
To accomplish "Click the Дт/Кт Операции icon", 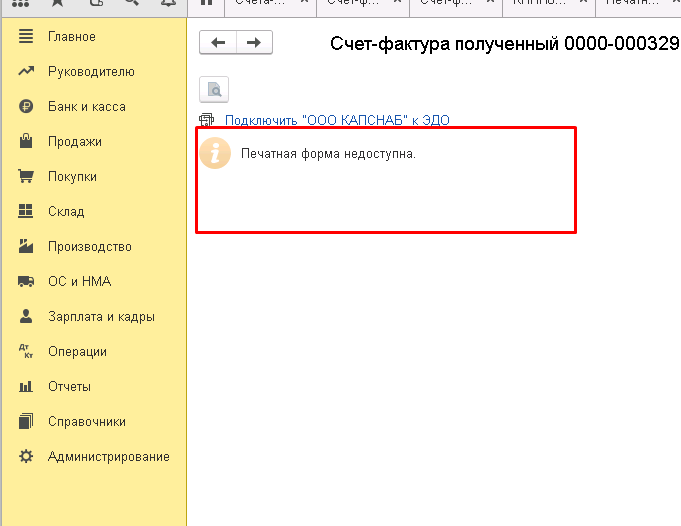I will pos(27,352).
